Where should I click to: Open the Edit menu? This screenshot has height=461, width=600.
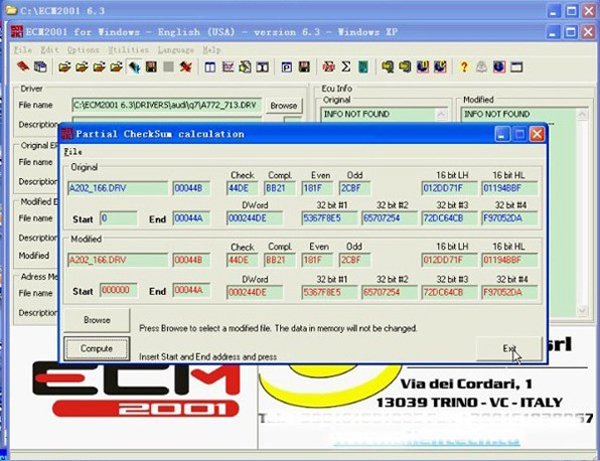pyautogui.click(x=50, y=50)
